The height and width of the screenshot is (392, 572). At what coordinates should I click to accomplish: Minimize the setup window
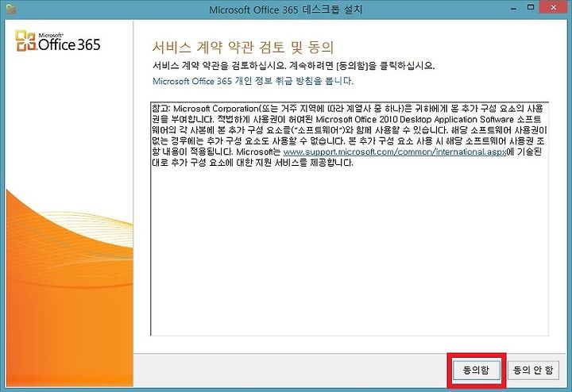514,8
